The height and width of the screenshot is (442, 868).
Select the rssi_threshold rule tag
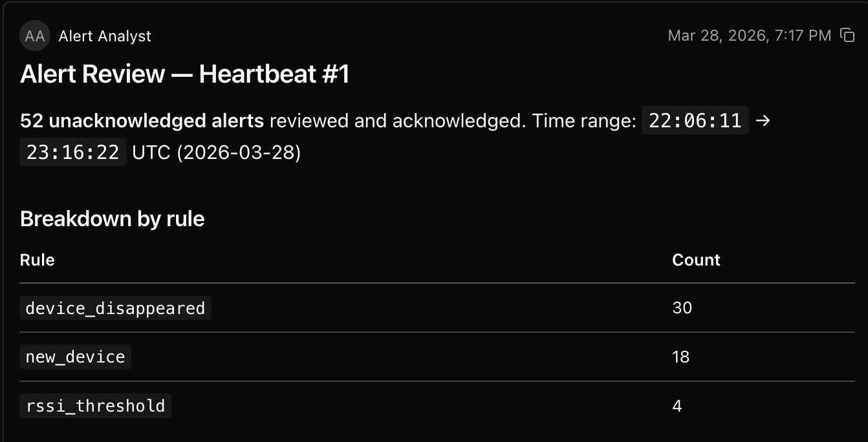pyautogui.click(x=95, y=406)
